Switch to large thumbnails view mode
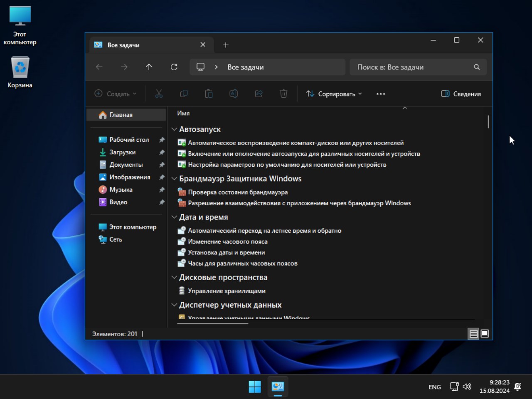 pos(485,334)
